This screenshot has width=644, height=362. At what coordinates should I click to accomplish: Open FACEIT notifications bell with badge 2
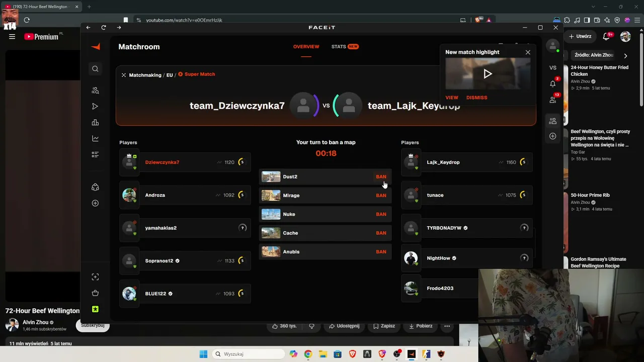(x=553, y=83)
